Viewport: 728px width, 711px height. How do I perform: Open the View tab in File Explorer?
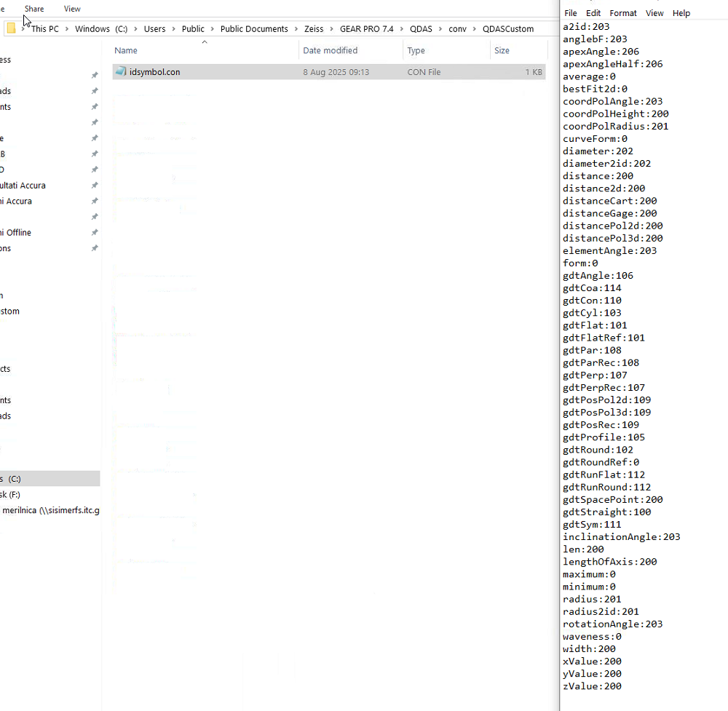pyautogui.click(x=72, y=9)
